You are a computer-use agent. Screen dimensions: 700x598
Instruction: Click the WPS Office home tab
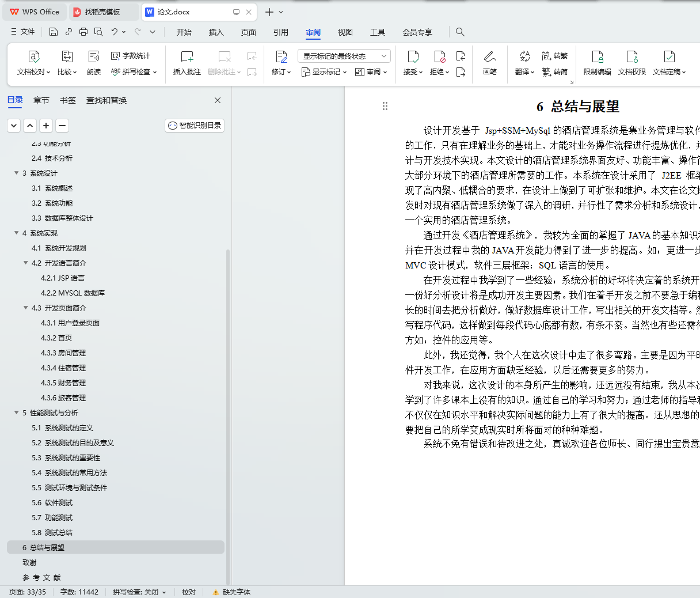[x=35, y=12]
